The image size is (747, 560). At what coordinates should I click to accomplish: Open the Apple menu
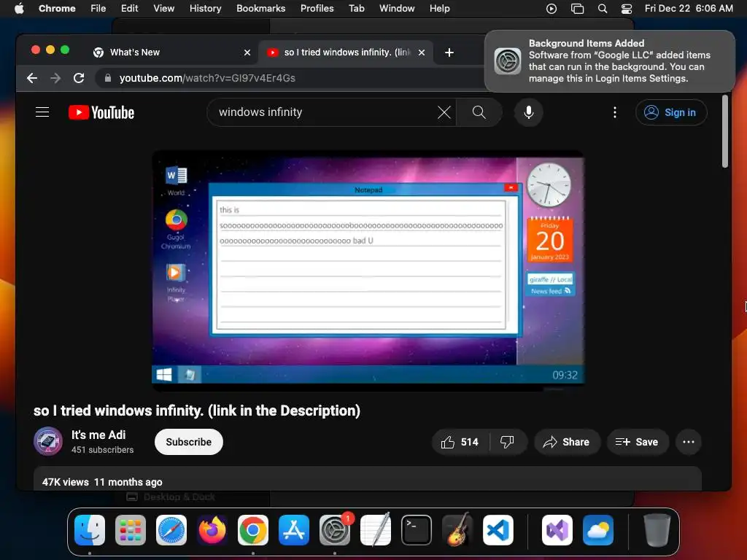tap(19, 9)
